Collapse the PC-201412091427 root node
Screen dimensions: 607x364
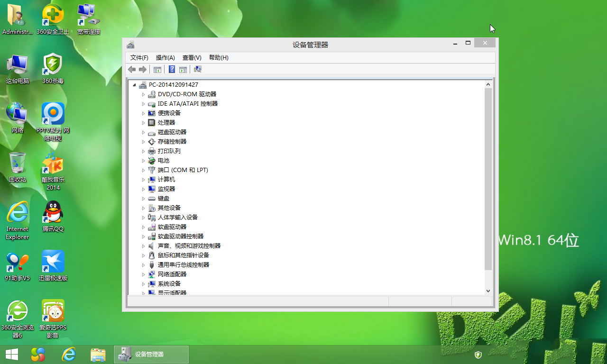pyautogui.click(x=135, y=84)
